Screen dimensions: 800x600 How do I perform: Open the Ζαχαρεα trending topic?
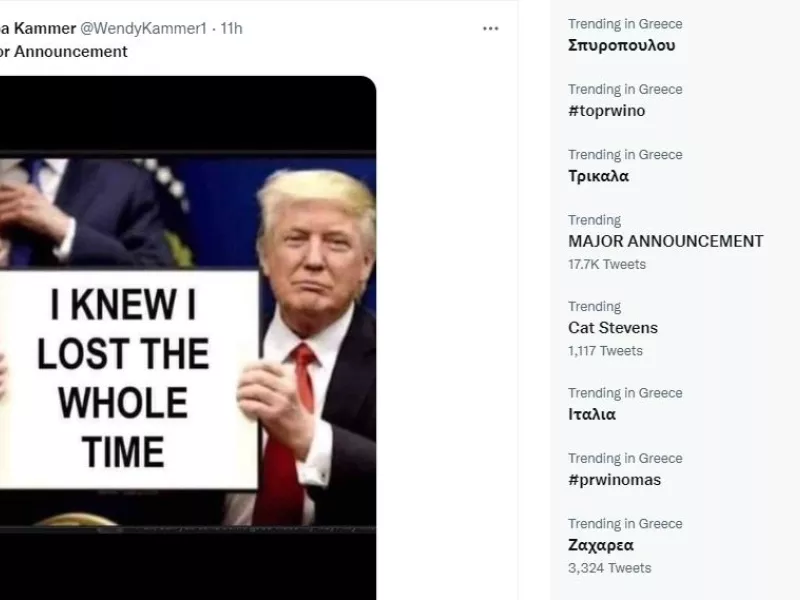[x=601, y=545]
